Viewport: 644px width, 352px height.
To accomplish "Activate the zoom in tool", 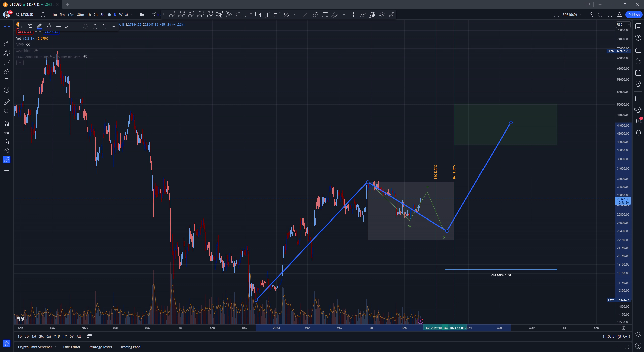I will pos(7,111).
